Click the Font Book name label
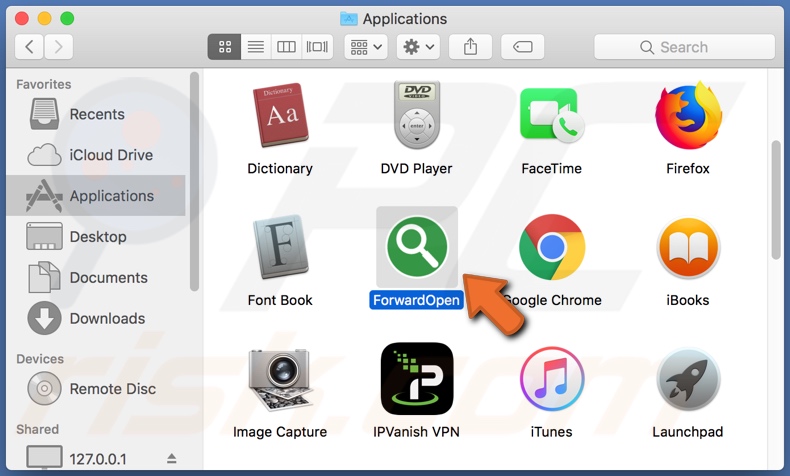This screenshot has width=790, height=476. (280, 300)
